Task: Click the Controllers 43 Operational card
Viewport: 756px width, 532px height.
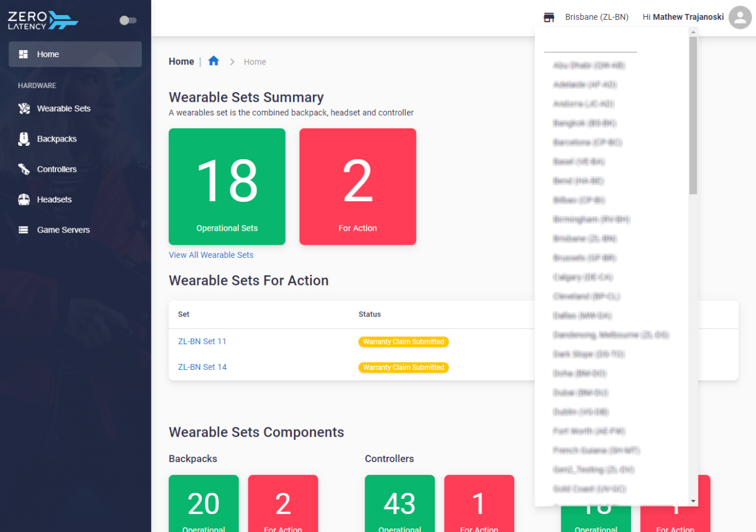Action: click(x=400, y=503)
